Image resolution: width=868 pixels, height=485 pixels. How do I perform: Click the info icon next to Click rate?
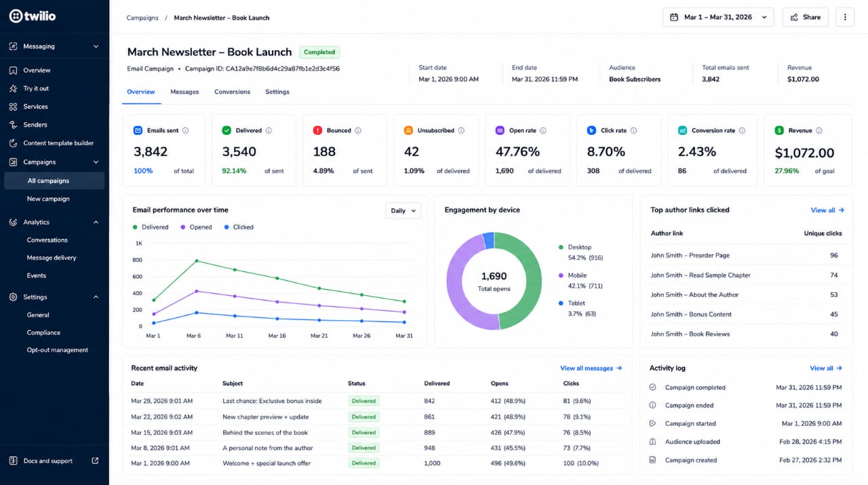[633, 130]
